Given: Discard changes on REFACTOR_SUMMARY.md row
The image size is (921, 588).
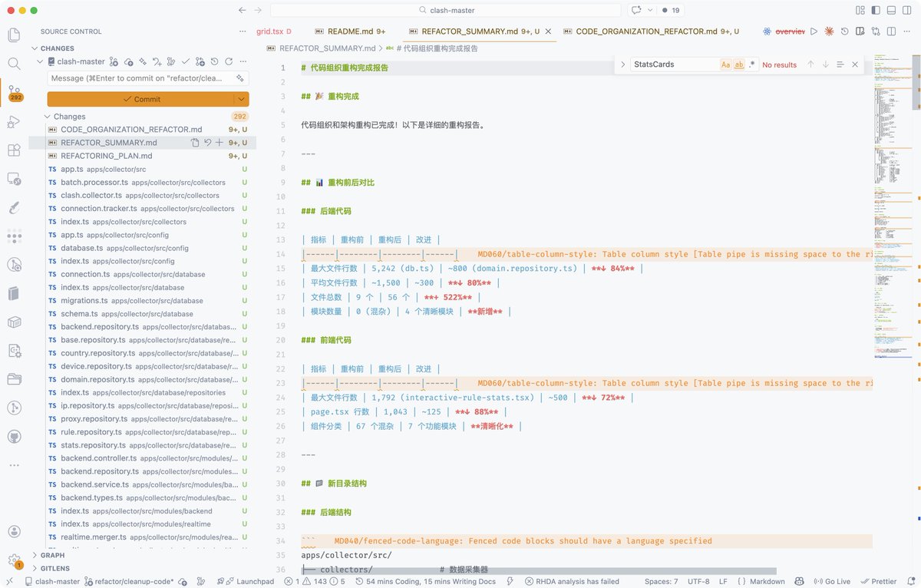Looking at the screenshot, I should [207, 143].
